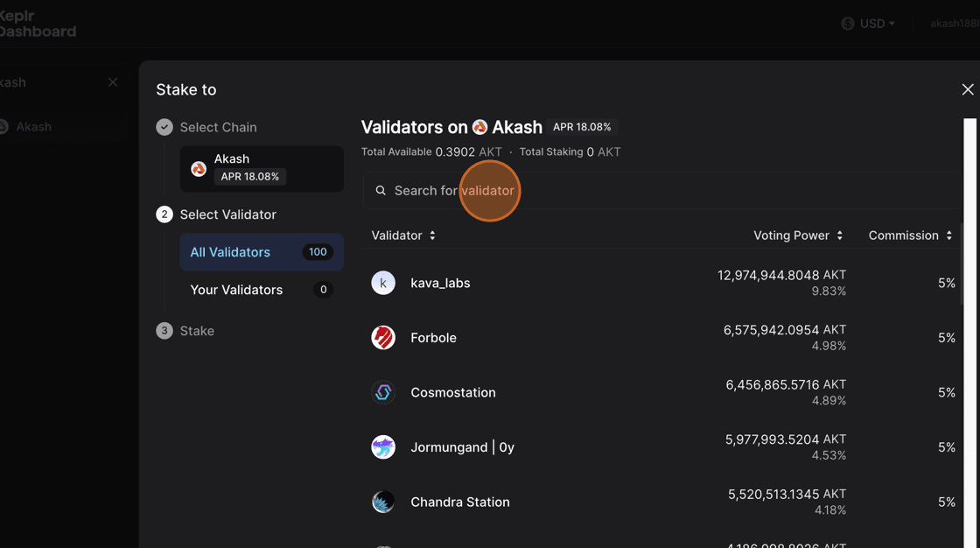This screenshot has height=548, width=980.
Task: Click the kava_labs validator avatar icon
Action: (383, 283)
